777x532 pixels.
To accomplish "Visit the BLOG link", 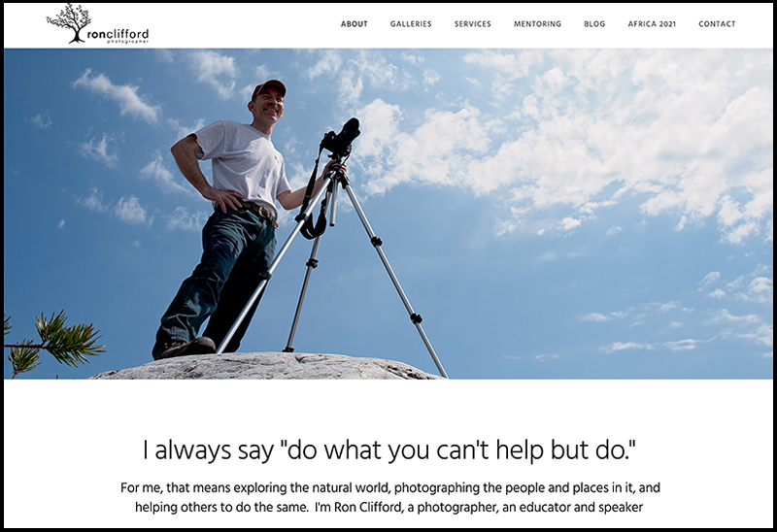I will click(594, 23).
